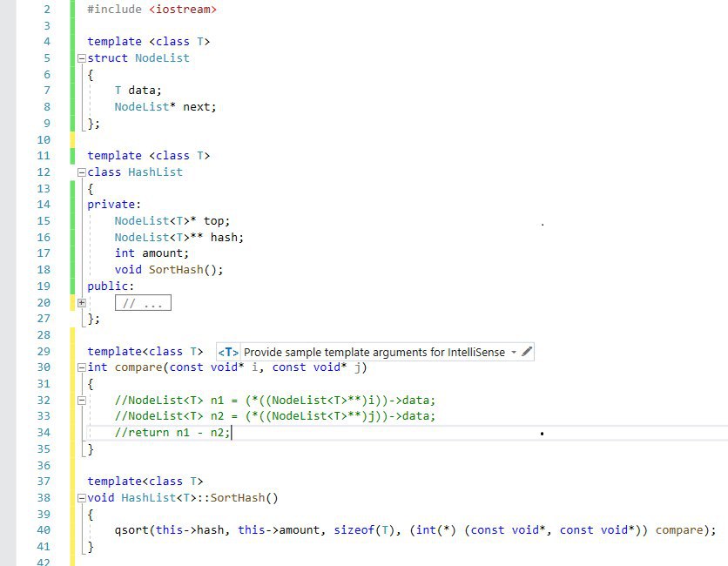
Task: Click the 'qsort' function call
Action: coord(131,530)
